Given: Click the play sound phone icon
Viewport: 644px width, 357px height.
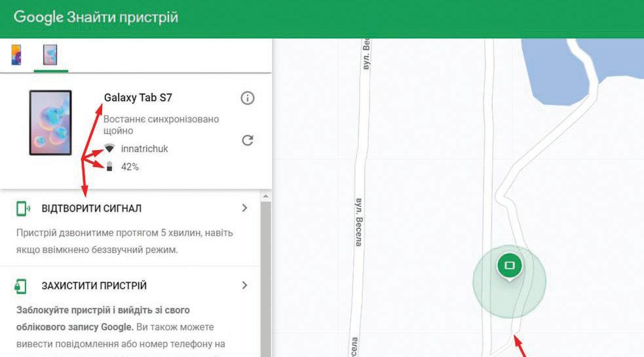Looking at the screenshot, I should (x=22, y=208).
